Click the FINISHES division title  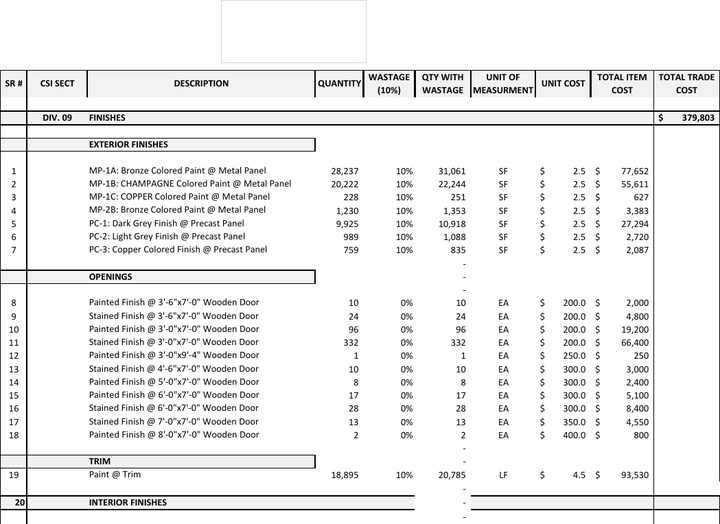(107, 118)
